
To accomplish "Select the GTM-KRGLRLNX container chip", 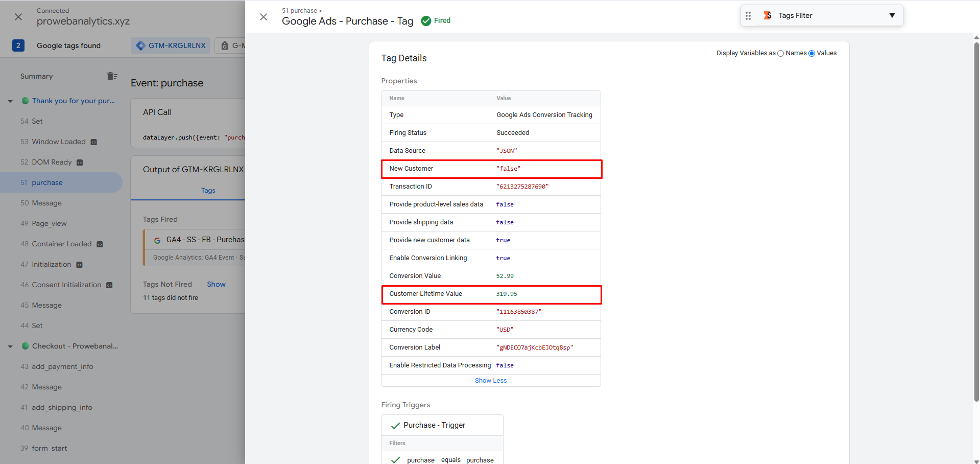I will coord(171,45).
